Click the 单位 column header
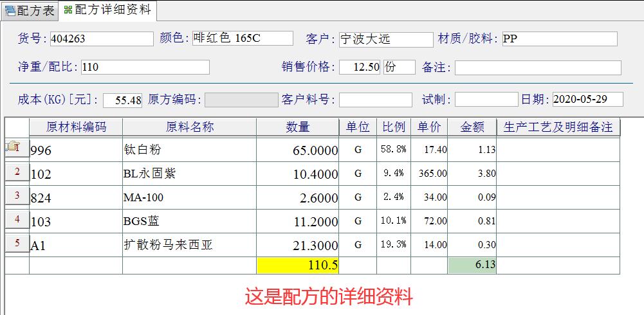644x315 pixels. 358,127
